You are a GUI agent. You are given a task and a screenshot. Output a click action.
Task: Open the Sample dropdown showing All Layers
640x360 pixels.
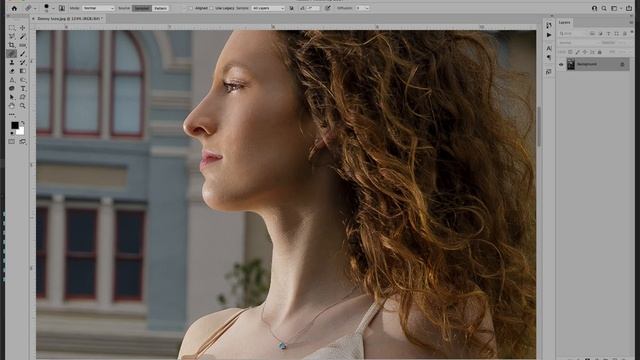point(268,8)
